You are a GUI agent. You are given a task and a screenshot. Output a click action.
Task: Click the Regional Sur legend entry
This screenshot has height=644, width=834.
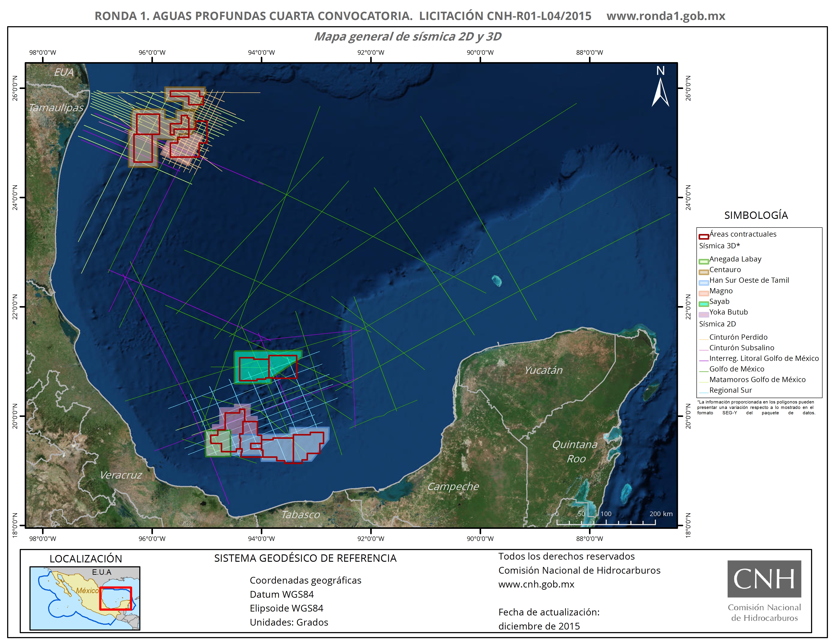pyautogui.click(x=725, y=390)
